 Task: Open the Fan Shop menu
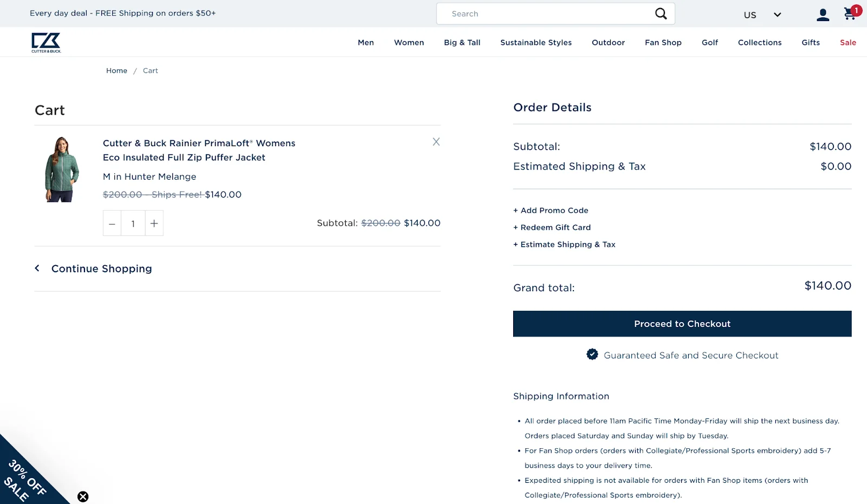pyautogui.click(x=663, y=42)
